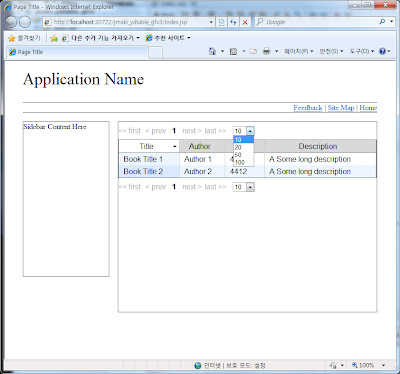Click the Author 1 cell
Screen dimensions: 400x374
[x=202, y=159]
